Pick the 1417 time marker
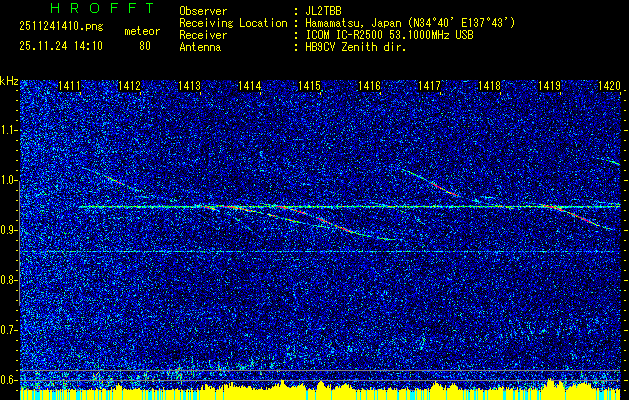Viewport: 629px width, 400px height. coord(429,87)
